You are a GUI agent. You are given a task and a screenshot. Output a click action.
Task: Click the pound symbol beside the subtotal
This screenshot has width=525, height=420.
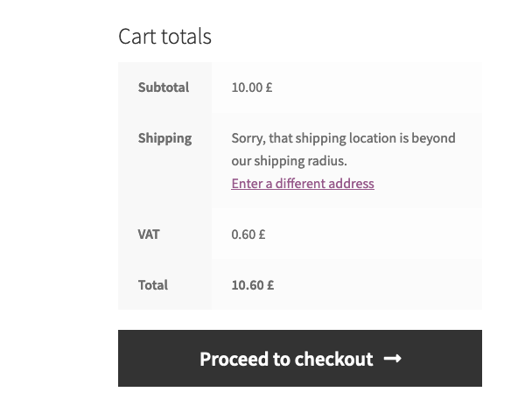click(269, 87)
